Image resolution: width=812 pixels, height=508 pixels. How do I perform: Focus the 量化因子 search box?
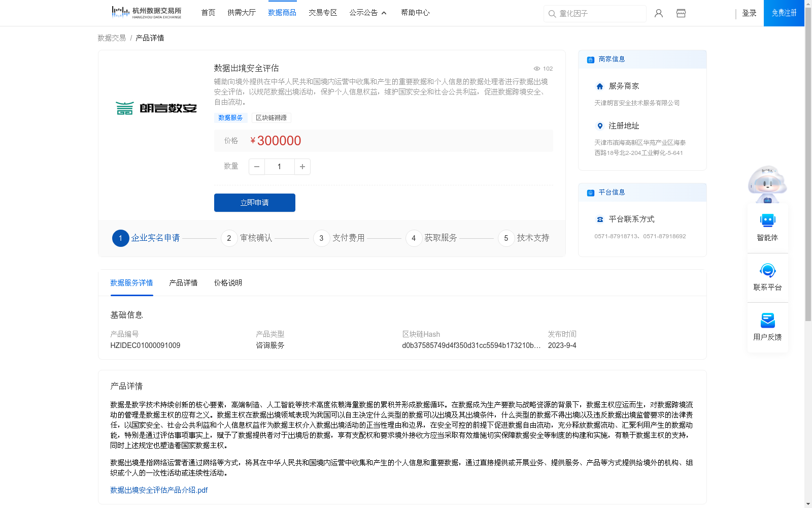point(595,14)
